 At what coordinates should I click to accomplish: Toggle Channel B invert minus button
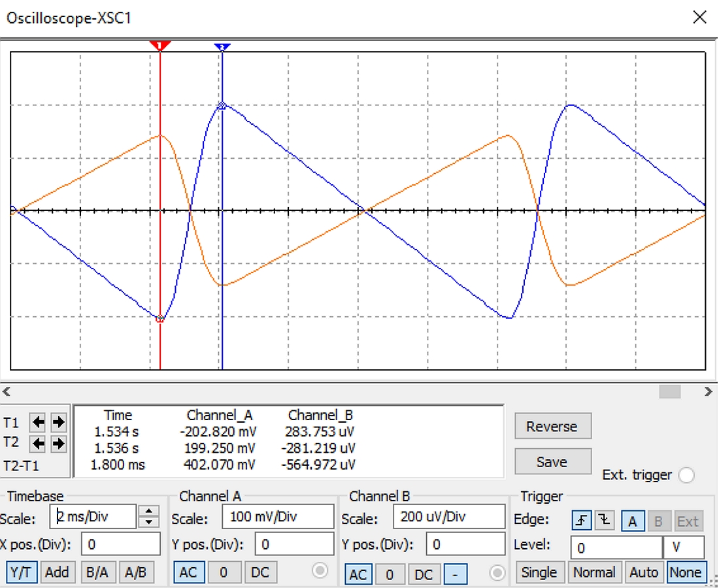455,574
